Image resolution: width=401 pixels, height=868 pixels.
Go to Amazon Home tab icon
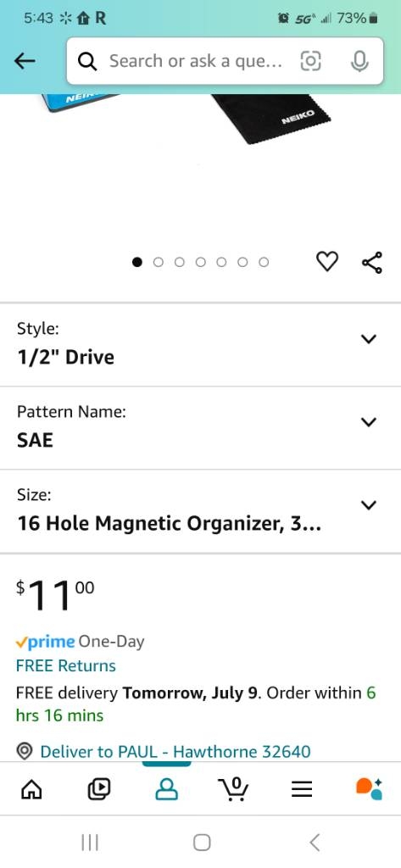pyautogui.click(x=31, y=788)
